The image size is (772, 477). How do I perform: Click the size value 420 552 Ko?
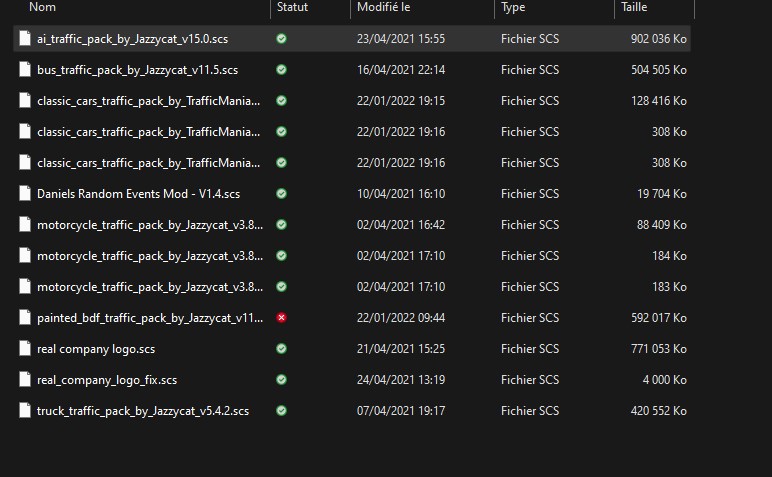658,411
